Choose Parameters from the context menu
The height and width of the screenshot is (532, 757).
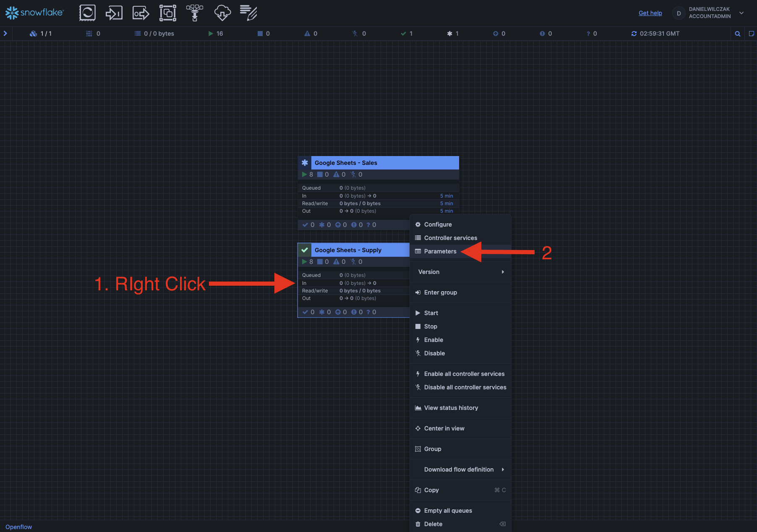point(440,251)
